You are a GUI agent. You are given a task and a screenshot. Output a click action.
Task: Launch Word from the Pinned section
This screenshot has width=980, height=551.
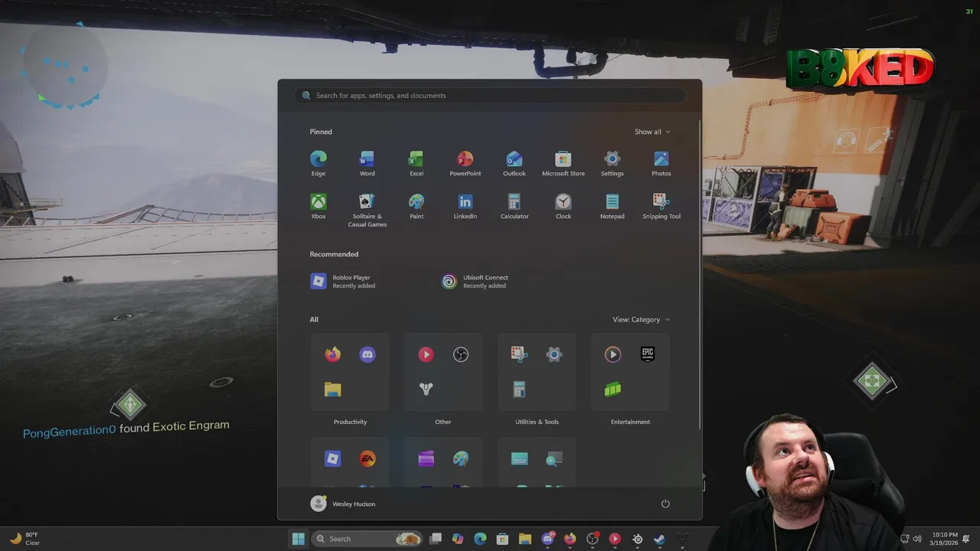367,163
